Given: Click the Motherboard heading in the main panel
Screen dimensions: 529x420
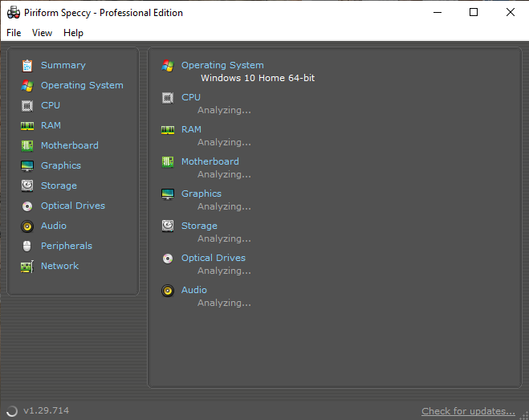Looking at the screenshot, I should (x=210, y=161).
